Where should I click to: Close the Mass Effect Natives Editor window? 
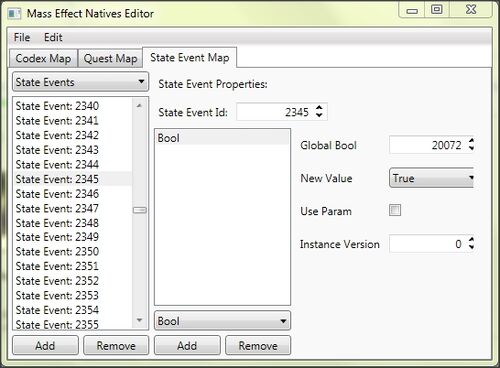tap(471, 10)
